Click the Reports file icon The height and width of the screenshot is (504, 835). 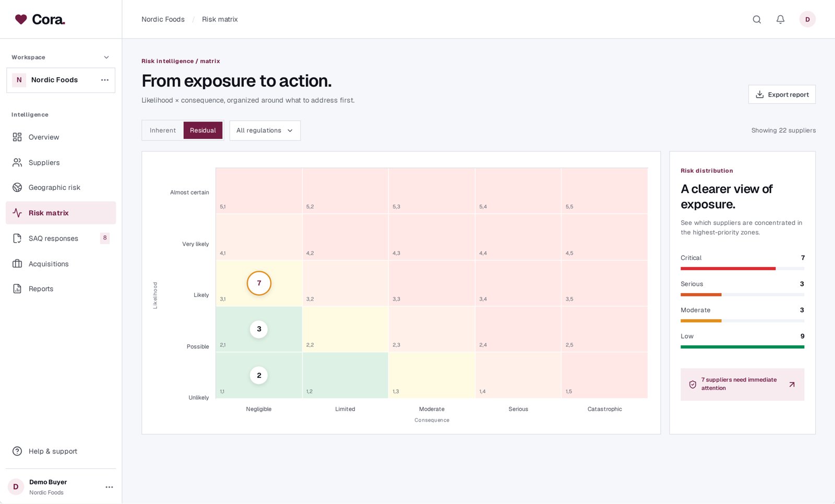17,289
